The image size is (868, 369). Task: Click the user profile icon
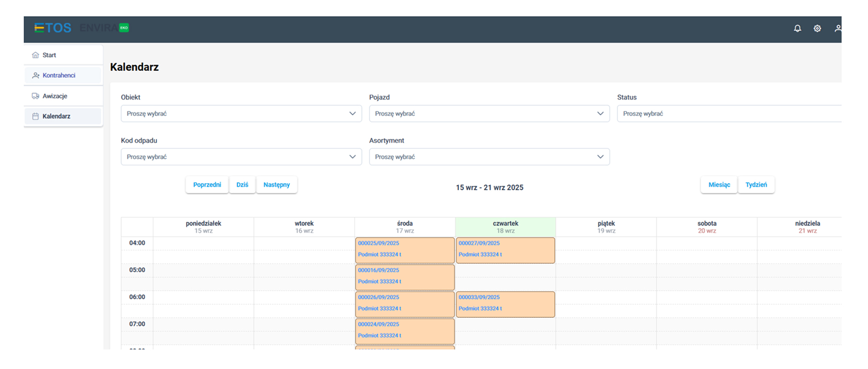[x=837, y=28]
